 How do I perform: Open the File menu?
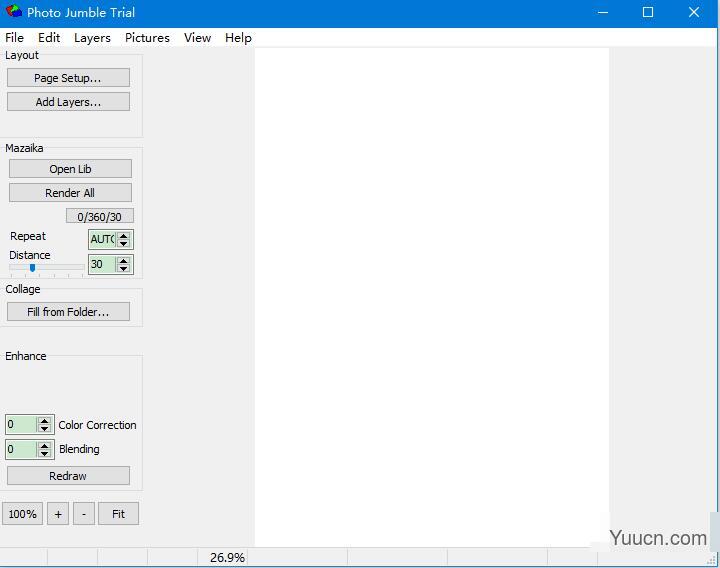point(14,38)
